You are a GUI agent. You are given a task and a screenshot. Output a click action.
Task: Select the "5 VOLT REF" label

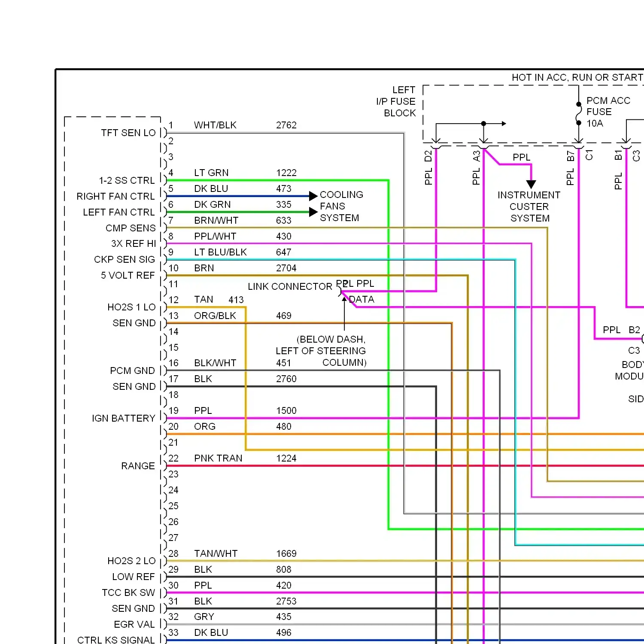click(x=128, y=275)
